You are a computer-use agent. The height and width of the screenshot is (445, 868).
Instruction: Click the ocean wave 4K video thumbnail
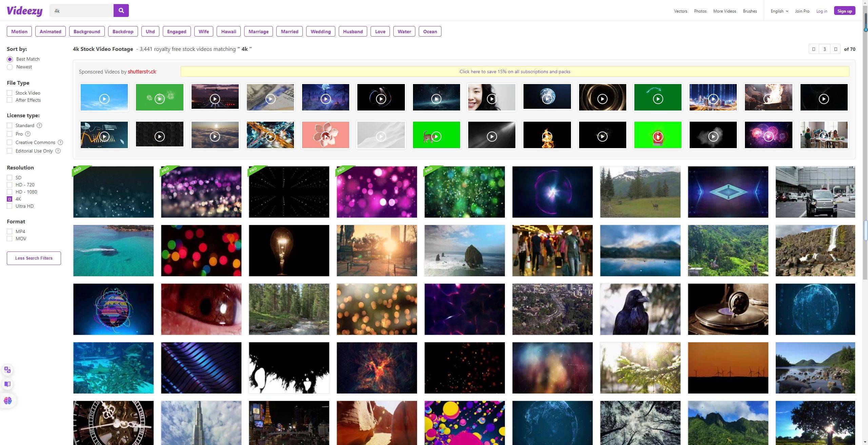(465, 250)
